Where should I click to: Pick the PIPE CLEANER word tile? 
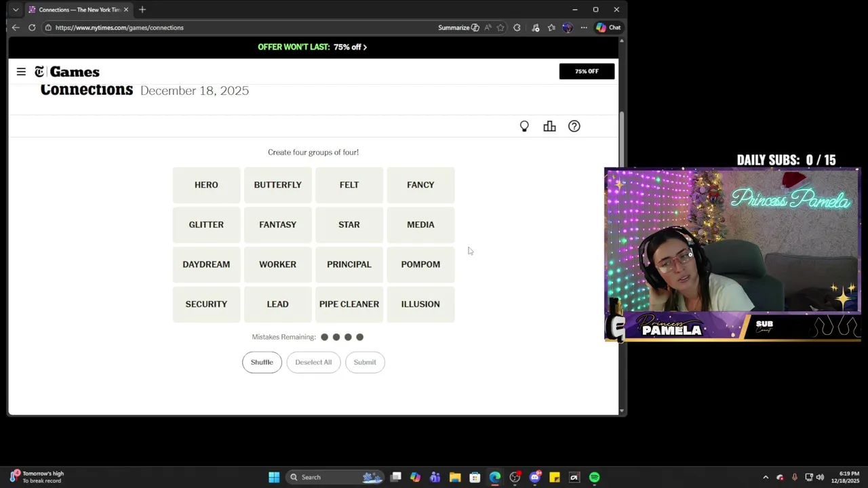coord(349,304)
